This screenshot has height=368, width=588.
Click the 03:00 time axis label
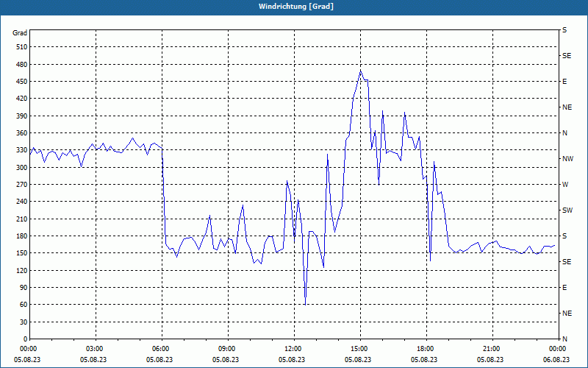click(x=94, y=349)
